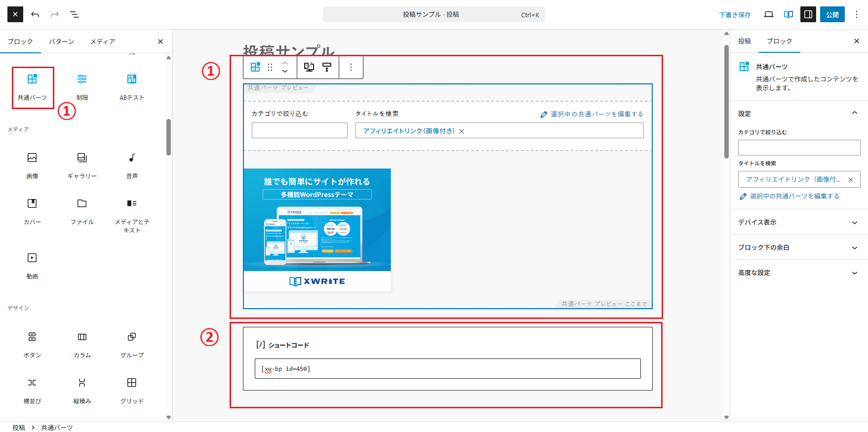This screenshot has width=868, height=432.
Task: Open block options three-dot menu
Action: [351, 67]
